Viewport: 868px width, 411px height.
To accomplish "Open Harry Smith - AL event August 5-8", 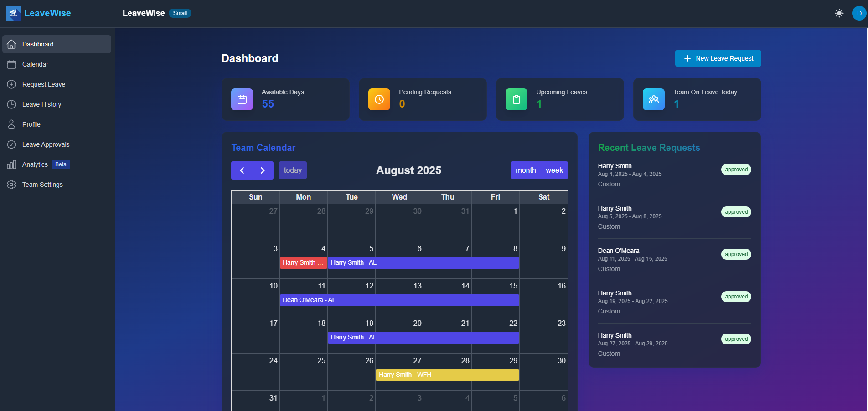I will tap(424, 263).
